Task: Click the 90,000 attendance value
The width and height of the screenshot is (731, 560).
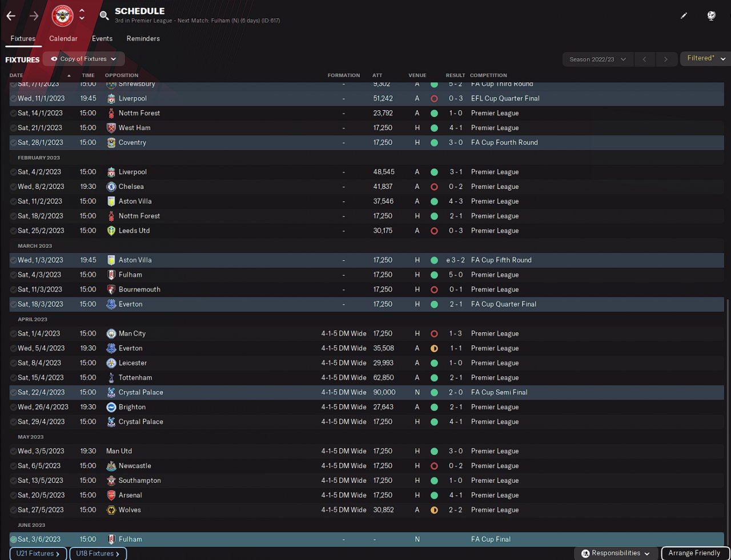Action: click(384, 393)
